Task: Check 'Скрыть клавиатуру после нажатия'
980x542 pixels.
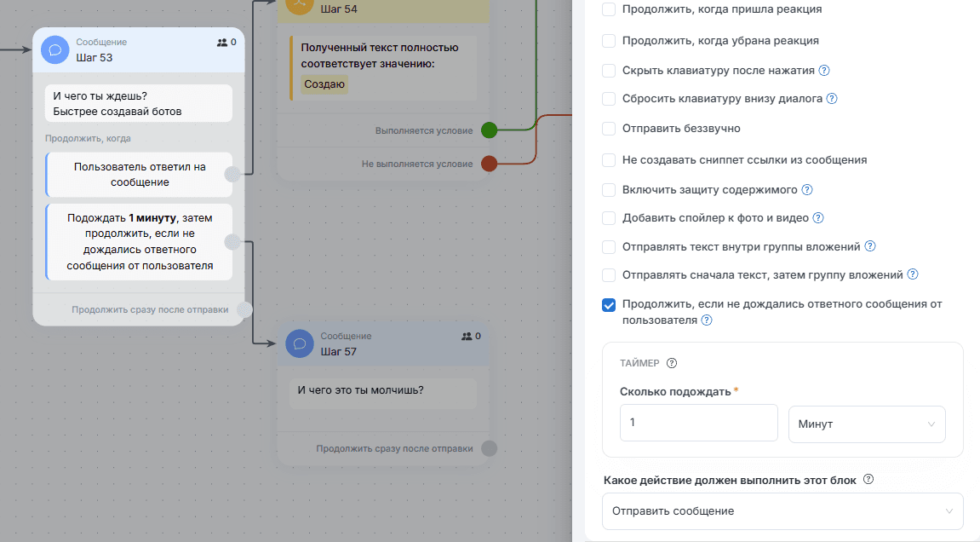Action: 609,71
